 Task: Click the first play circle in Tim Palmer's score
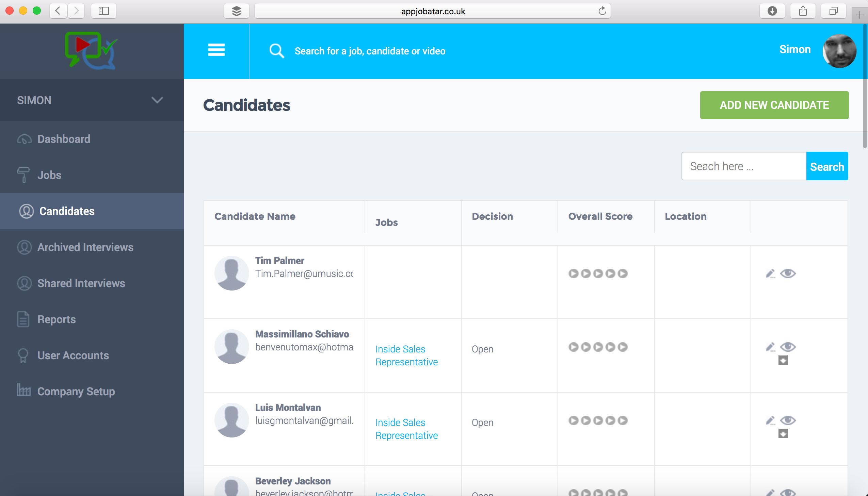[574, 273]
